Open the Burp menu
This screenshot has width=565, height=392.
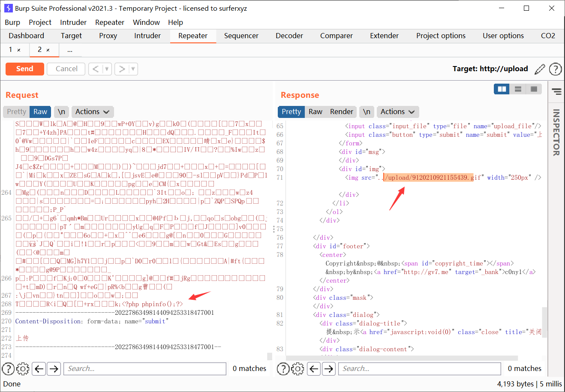12,22
